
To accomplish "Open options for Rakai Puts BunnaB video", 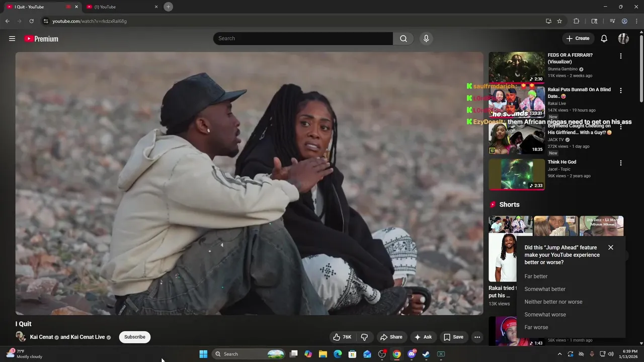I will click(620, 90).
